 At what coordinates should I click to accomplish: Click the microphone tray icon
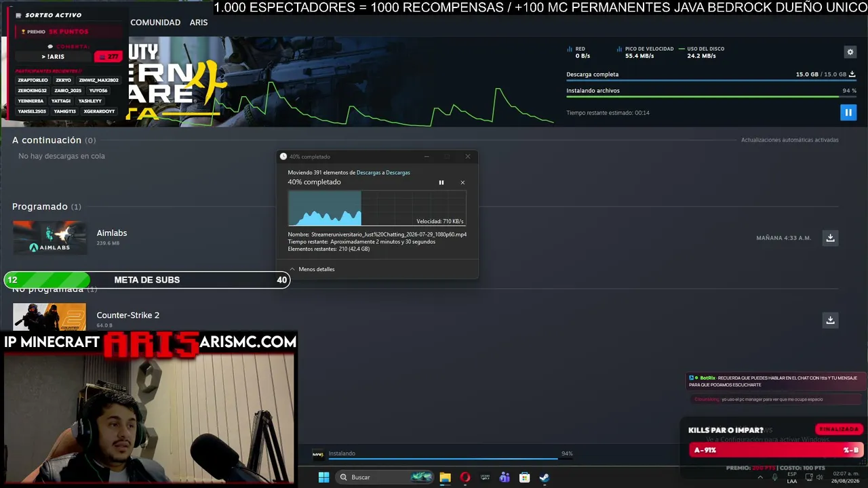click(775, 477)
